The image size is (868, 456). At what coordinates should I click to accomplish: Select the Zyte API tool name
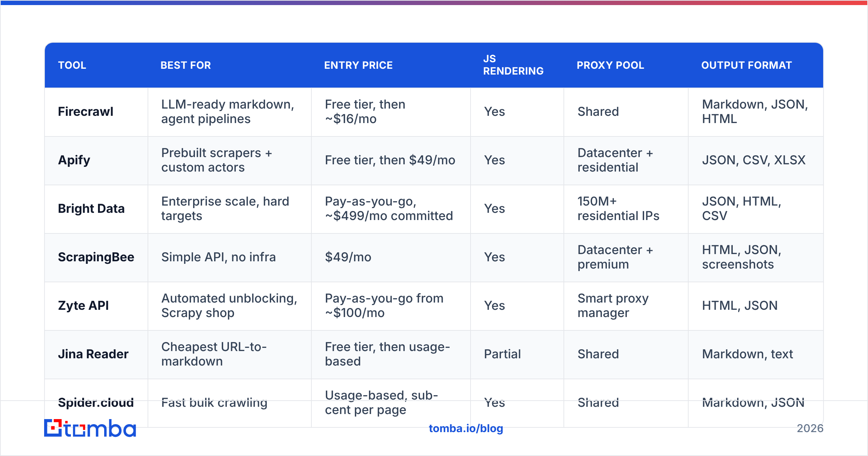click(x=84, y=305)
